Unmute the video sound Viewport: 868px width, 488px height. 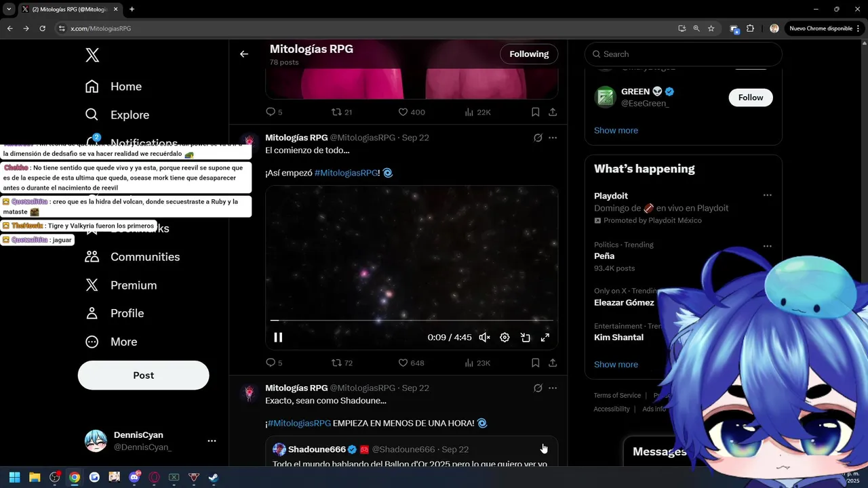(484, 338)
